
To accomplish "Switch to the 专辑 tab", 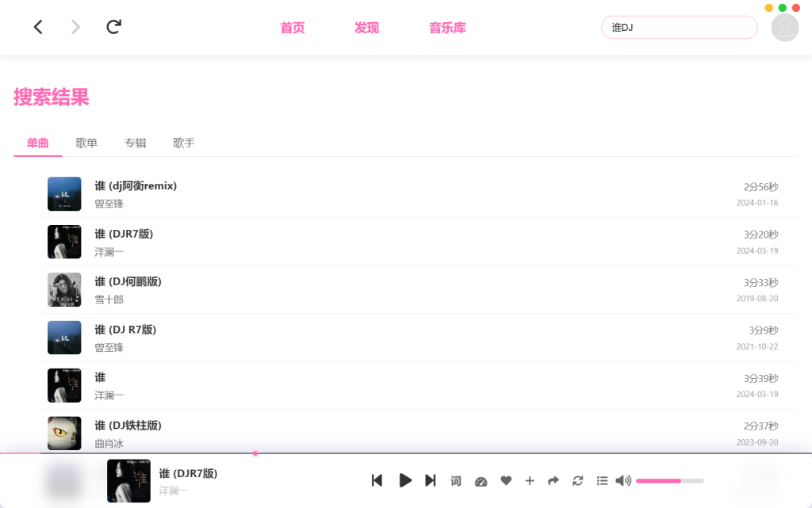I will click(x=136, y=143).
